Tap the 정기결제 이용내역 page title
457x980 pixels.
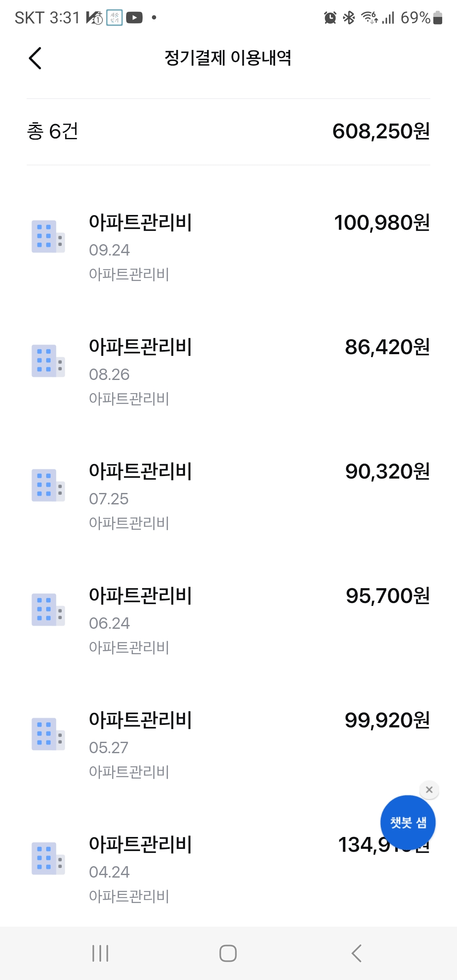228,58
